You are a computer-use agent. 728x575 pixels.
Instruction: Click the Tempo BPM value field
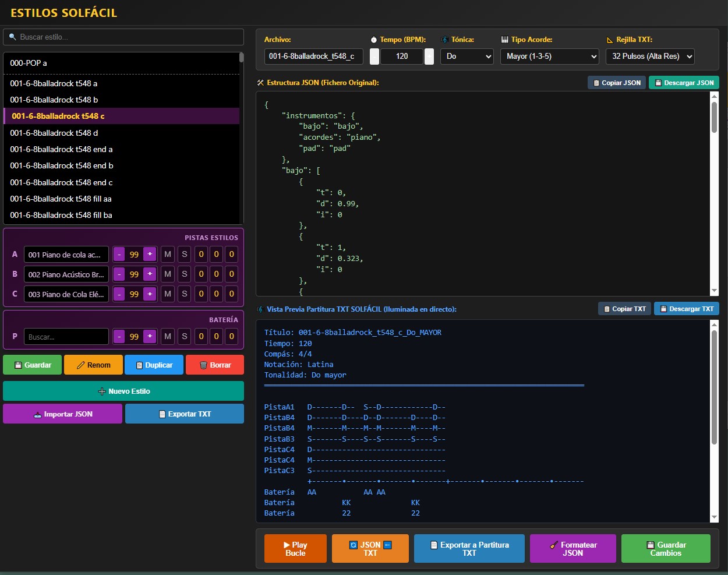coord(402,56)
